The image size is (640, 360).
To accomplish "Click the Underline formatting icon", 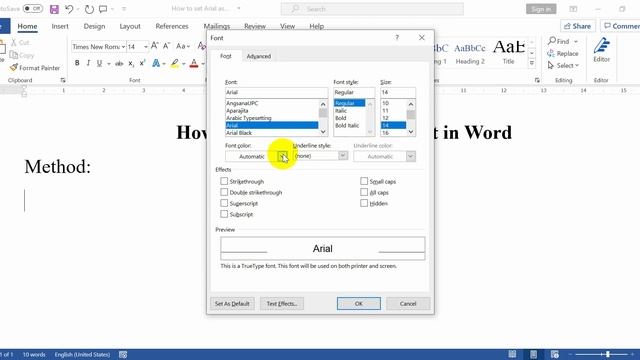I will point(99,63).
